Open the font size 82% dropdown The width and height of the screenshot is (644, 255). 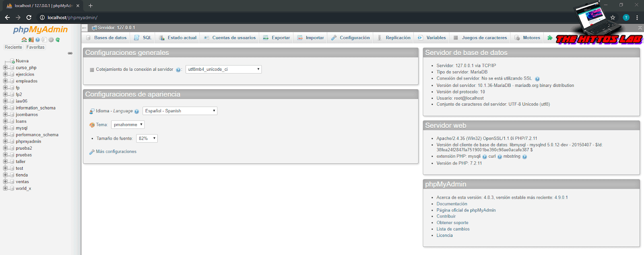click(x=147, y=138)
